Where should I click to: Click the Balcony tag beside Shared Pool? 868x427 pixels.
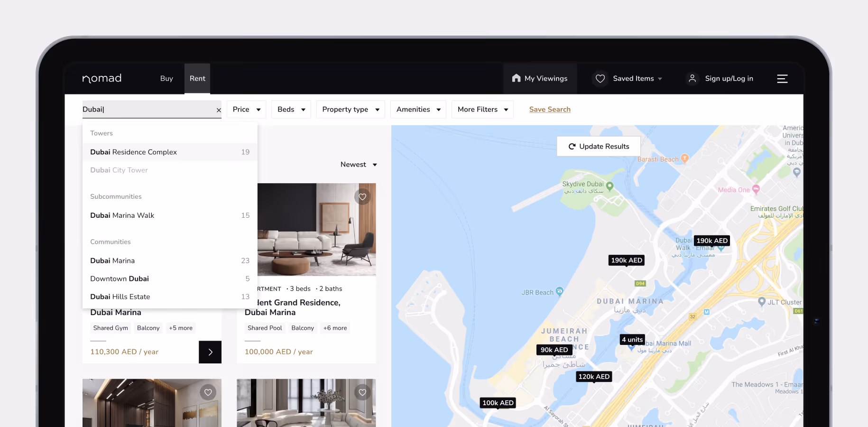(303, 328)
